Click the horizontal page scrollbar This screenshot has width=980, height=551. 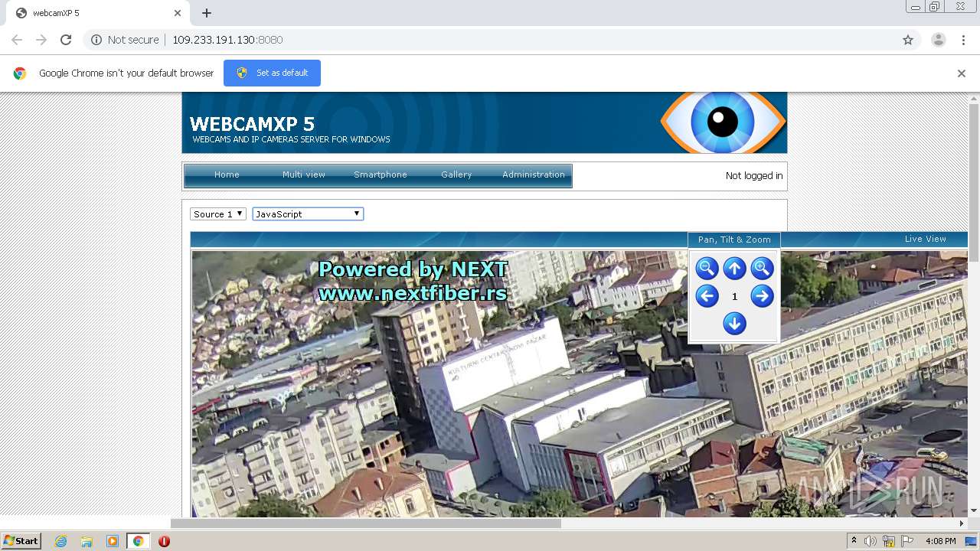(x=366, y=523)
